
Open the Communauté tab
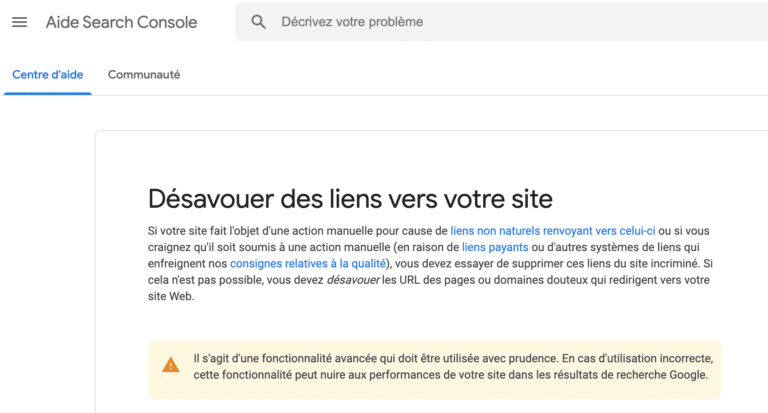pos(144,75)
